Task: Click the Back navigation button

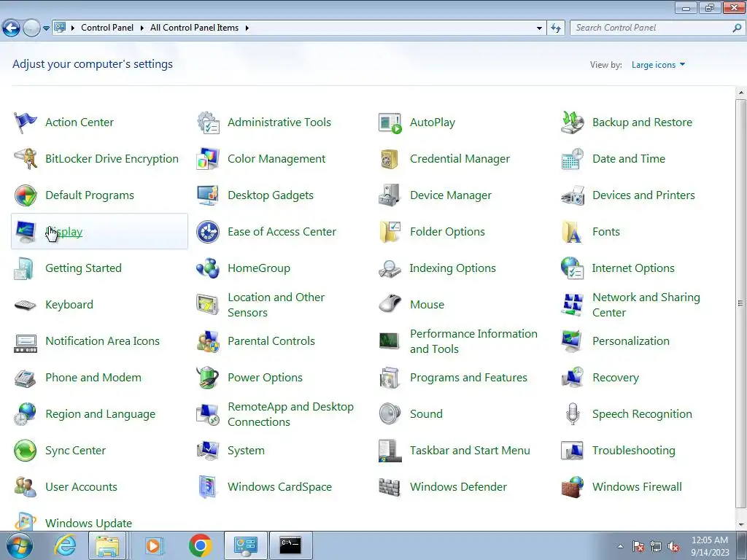Action: (x=12, y=28)
